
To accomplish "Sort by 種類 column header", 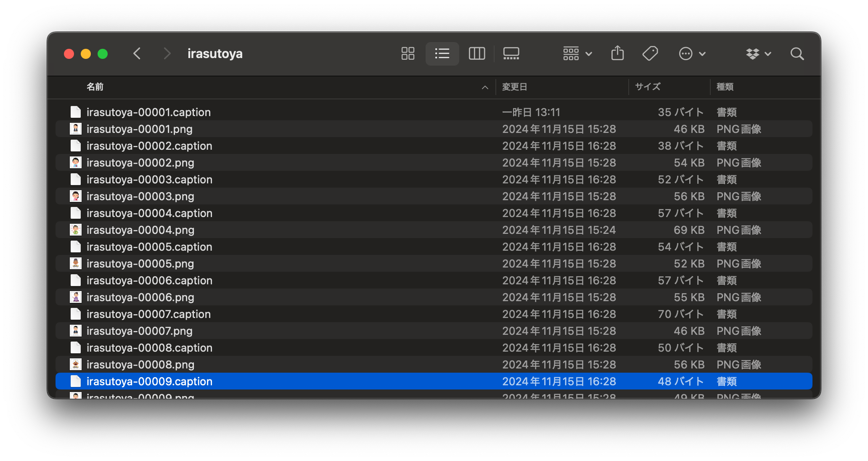I will [x=725, y=87].
